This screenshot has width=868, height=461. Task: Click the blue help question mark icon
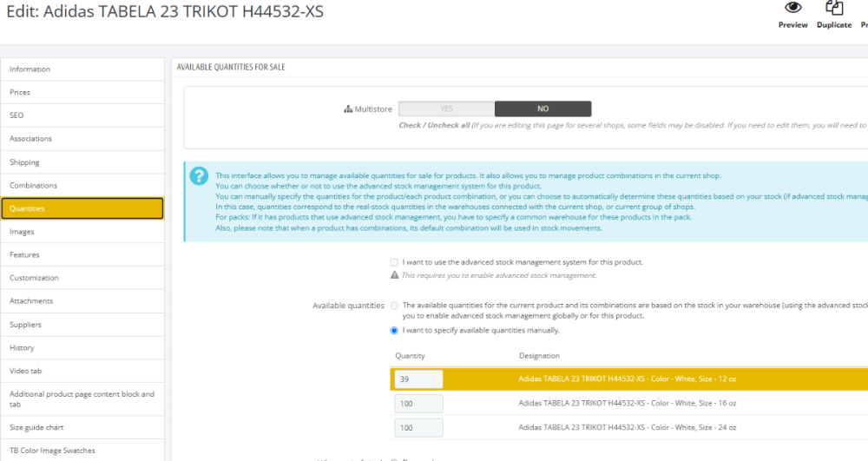[x=199, y=176]
